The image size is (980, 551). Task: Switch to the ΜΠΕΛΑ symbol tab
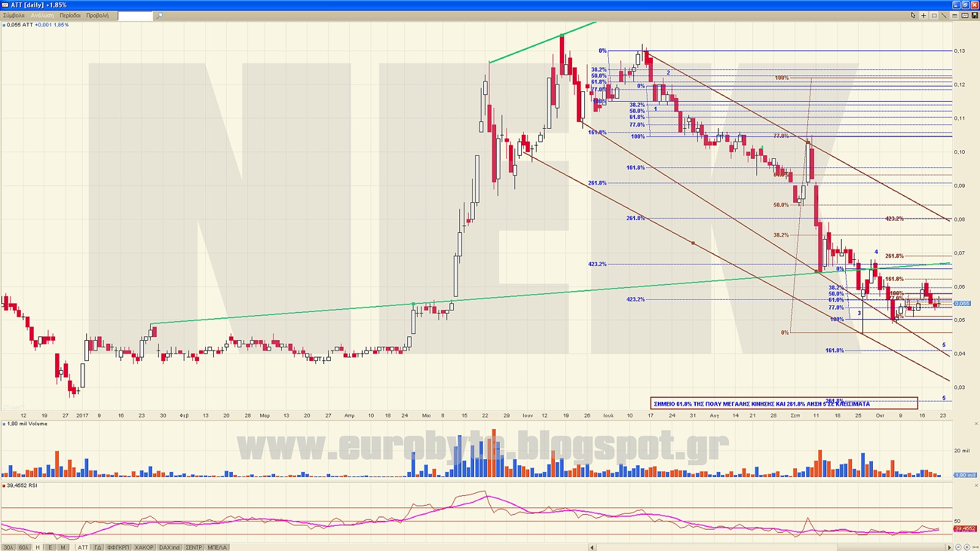(217, 547)
